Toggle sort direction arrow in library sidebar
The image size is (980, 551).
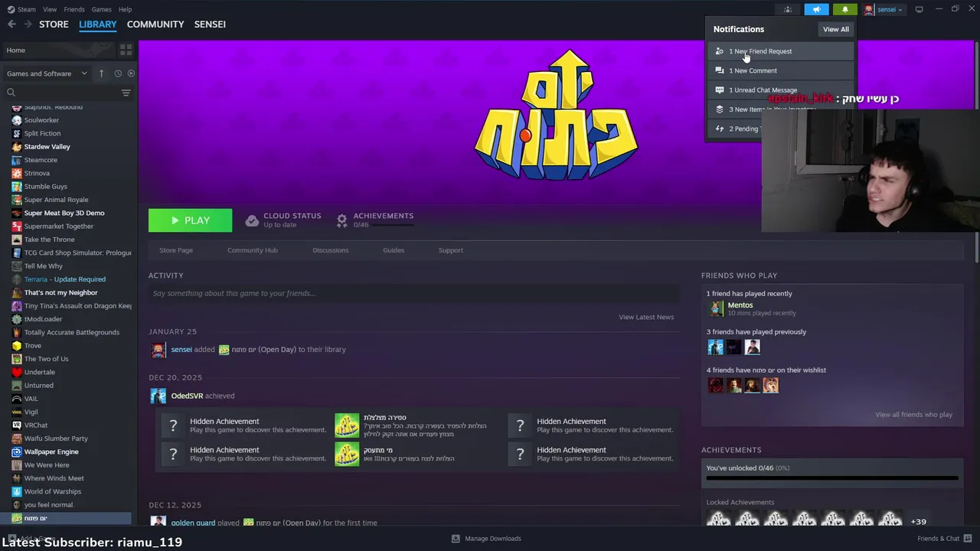point(101,73)
